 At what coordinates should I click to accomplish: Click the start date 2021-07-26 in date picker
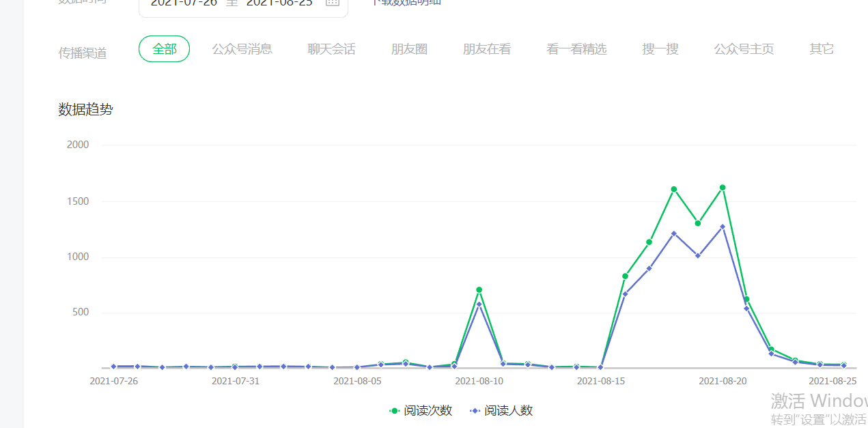[x=183, y=2]
